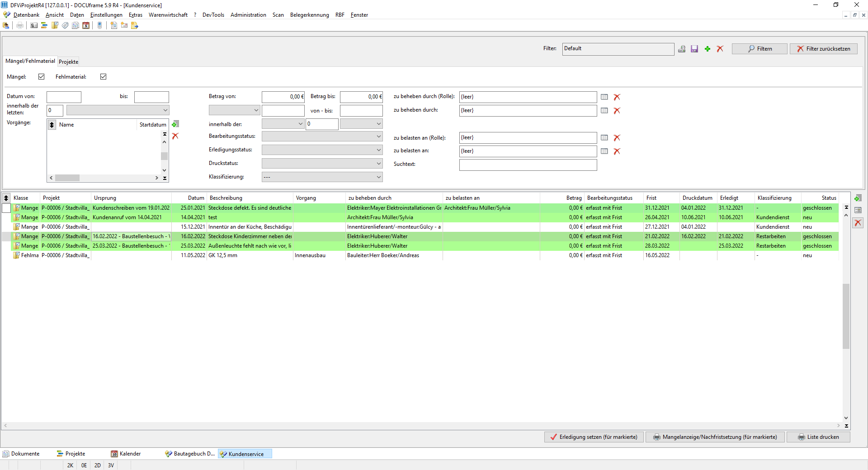Image resolution: width=868 pixels, height=470 pixels.
Task: Open the calendar toolbar icon
Action: (x=86, y=26)
